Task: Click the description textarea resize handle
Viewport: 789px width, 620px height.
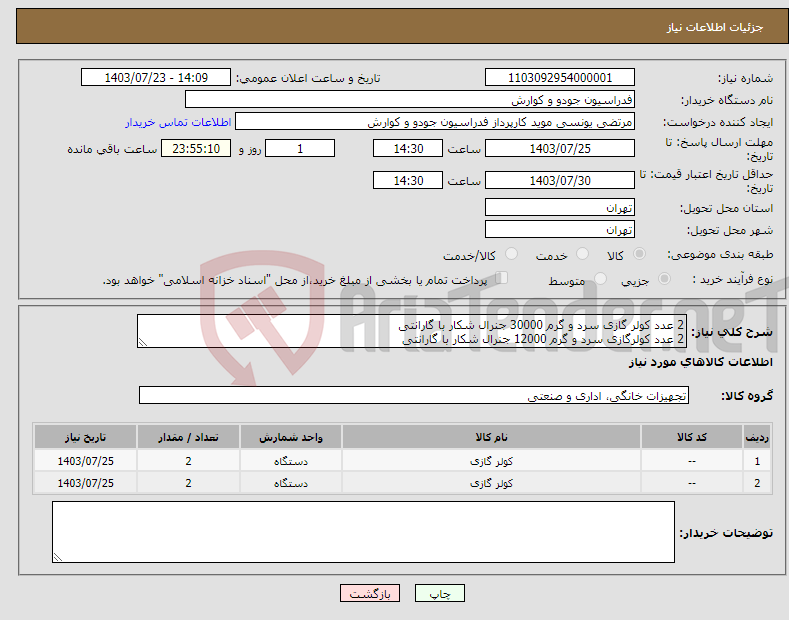Action: [x=143, y=343]
